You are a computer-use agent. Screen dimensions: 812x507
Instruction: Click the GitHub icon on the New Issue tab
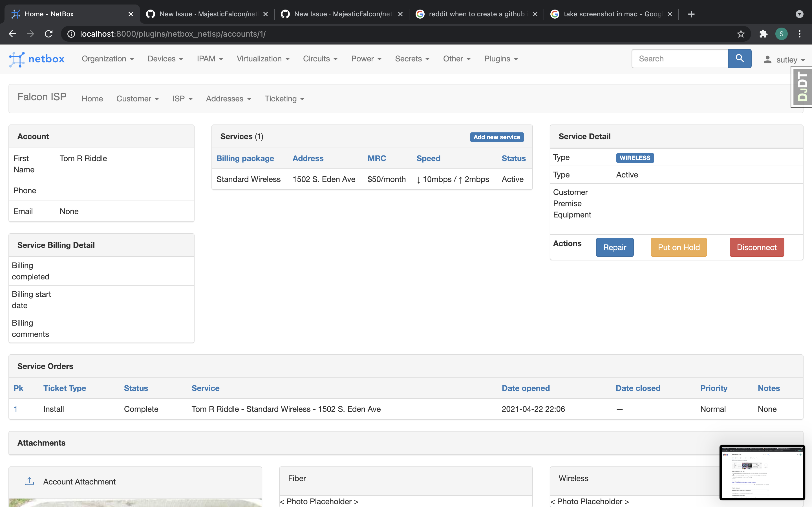(x=150, y=14)
